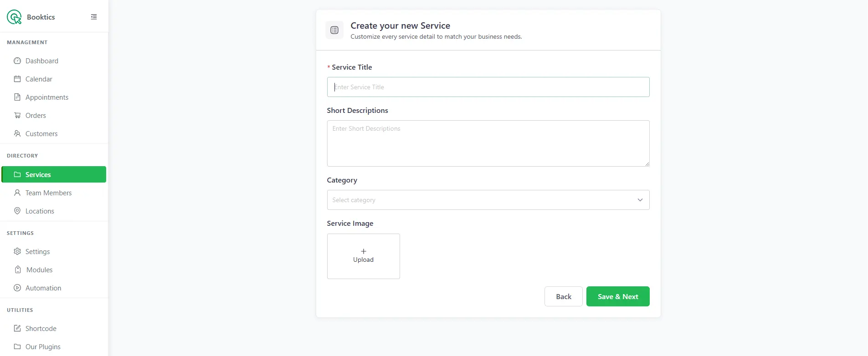Click the Appointments document icon
The width and height of the screenshot is (868, 356).
coord(17,97)
